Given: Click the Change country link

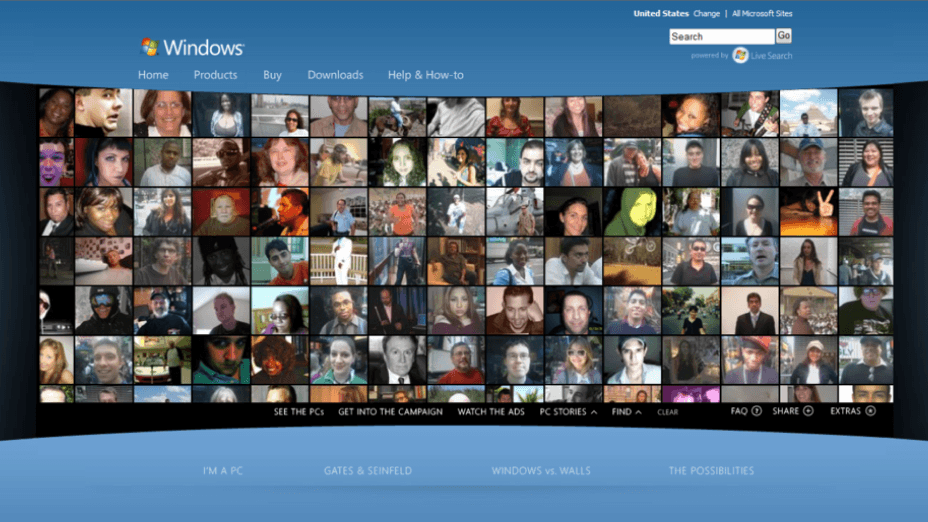Looking at the screenshot, I should point(707,14).
